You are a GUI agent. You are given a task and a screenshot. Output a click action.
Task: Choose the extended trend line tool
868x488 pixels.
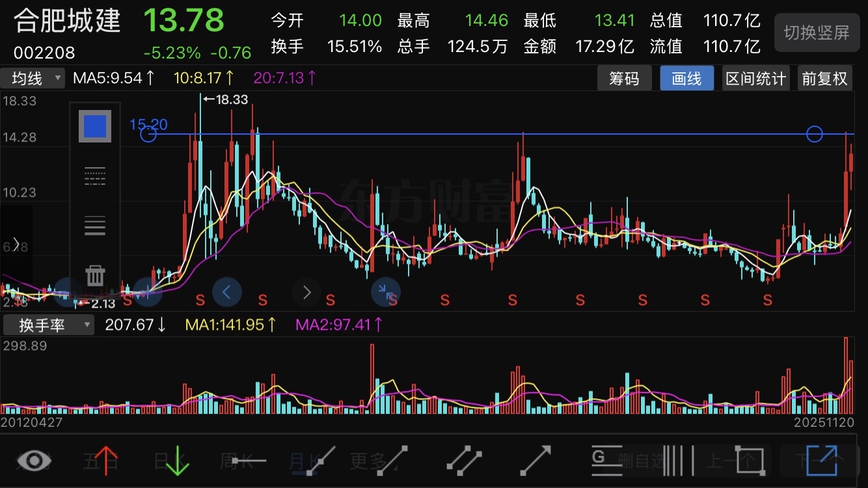[x=392, y=461]
